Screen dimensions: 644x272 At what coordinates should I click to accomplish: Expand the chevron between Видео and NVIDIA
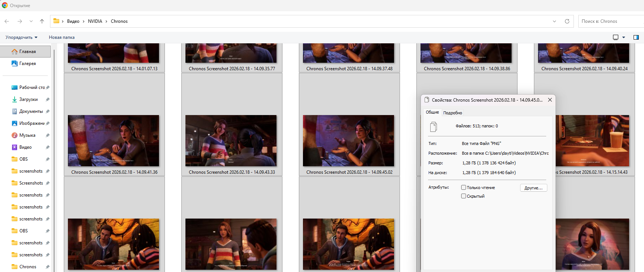coord(84,21)
